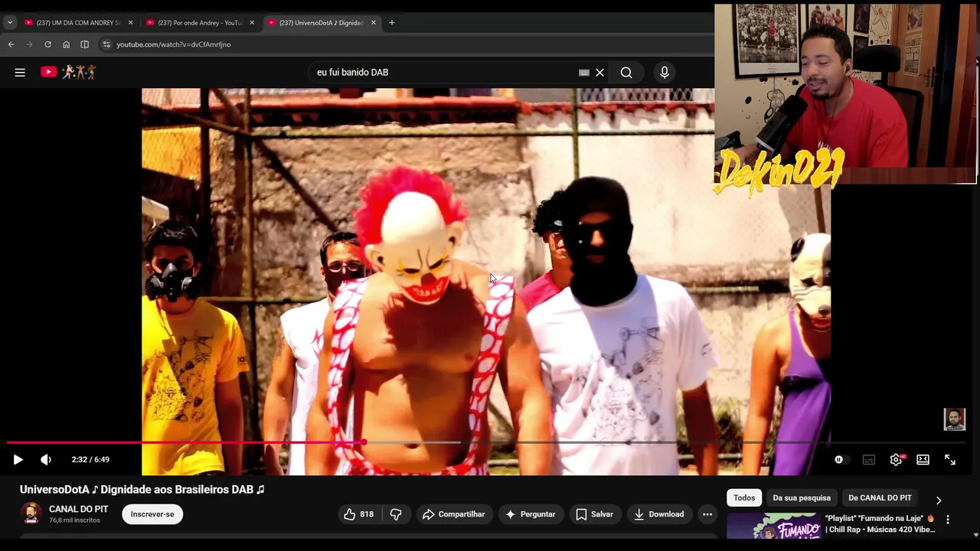Open the YouTube hamburger guide menu
Image resolution: width=980 pixels, height=551 pixels.
(x=20, y=72)
